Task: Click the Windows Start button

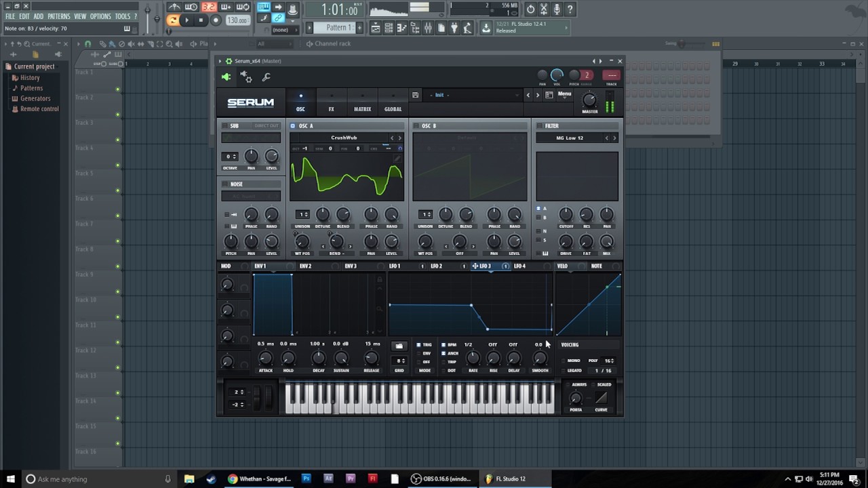Action: 11,479
